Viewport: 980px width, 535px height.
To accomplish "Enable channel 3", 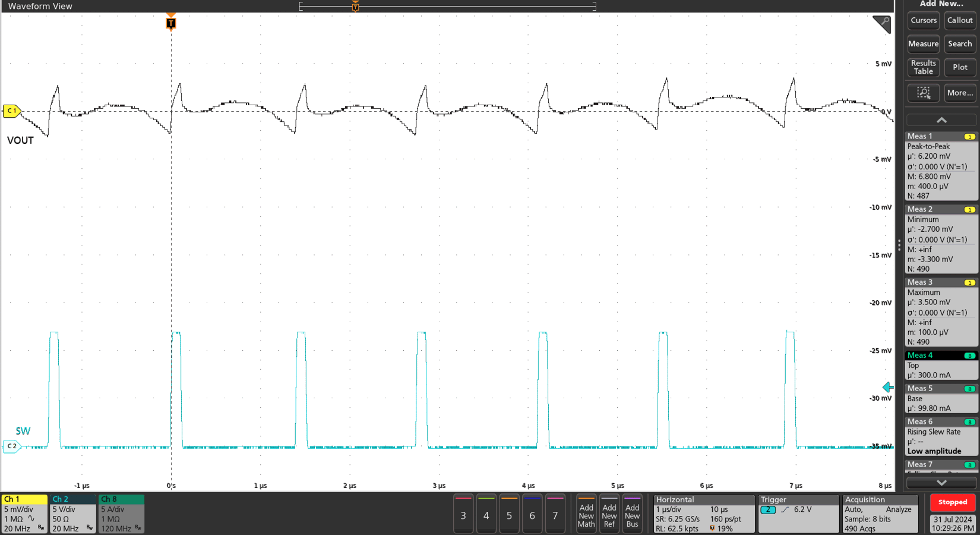I will (x=463, y=514).
